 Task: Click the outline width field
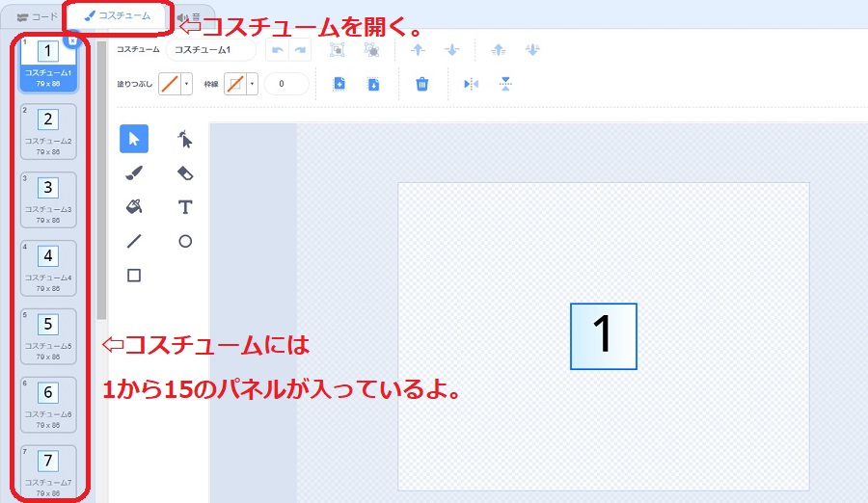coord(286,84)
